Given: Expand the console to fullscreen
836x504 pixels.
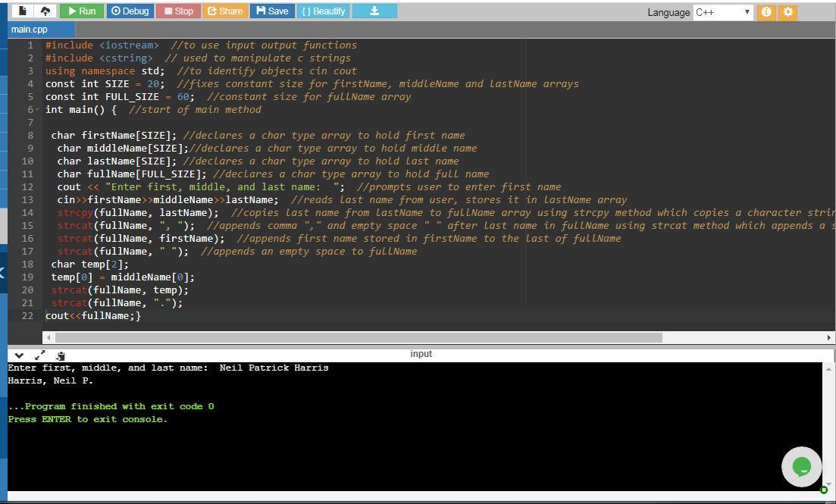Looking at the screenshot, I should [40, 355].
